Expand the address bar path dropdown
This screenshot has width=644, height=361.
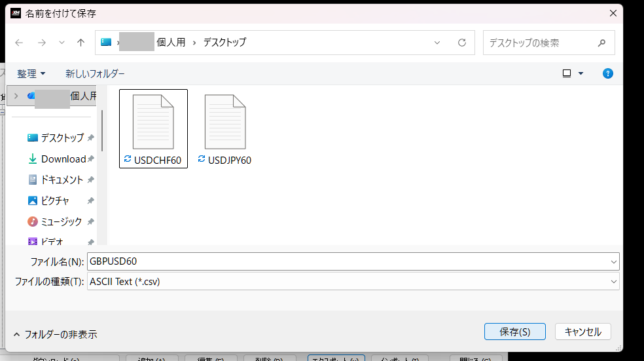coord(438,43)
